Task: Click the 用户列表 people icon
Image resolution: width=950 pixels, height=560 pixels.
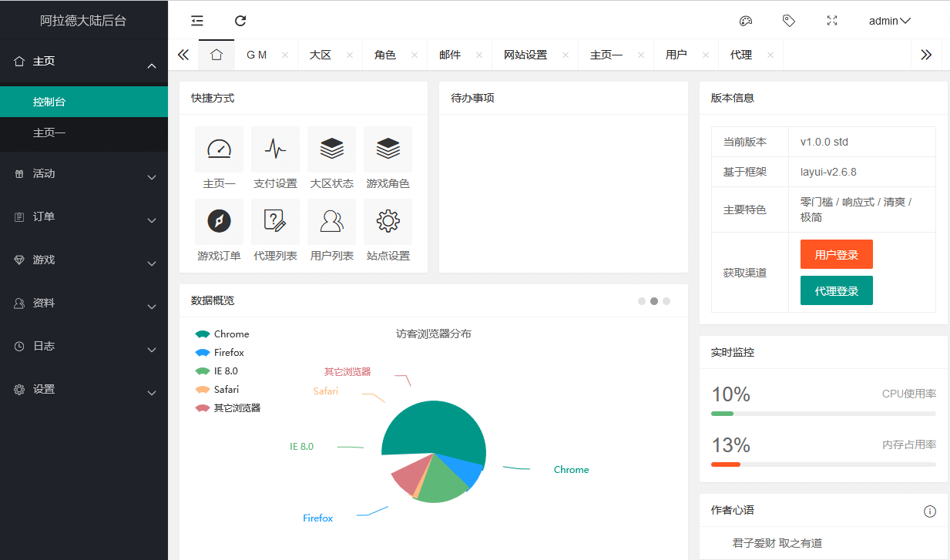Action: point(331,222)
